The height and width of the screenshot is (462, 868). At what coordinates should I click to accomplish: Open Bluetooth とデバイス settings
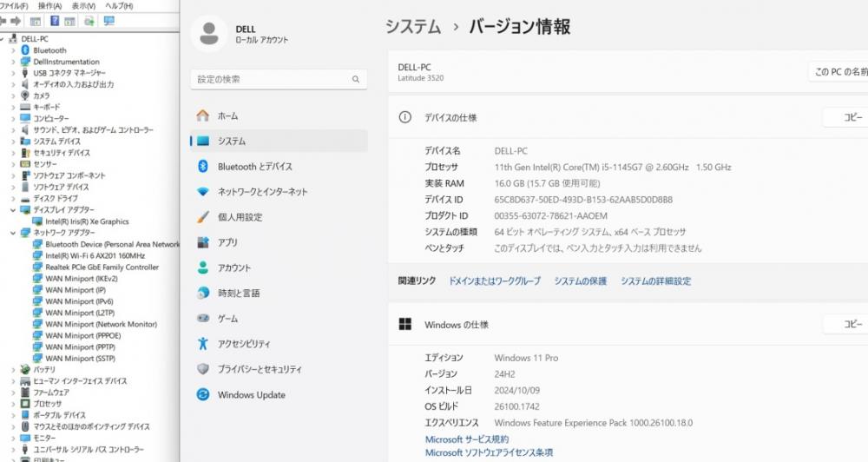coord(279,166)
